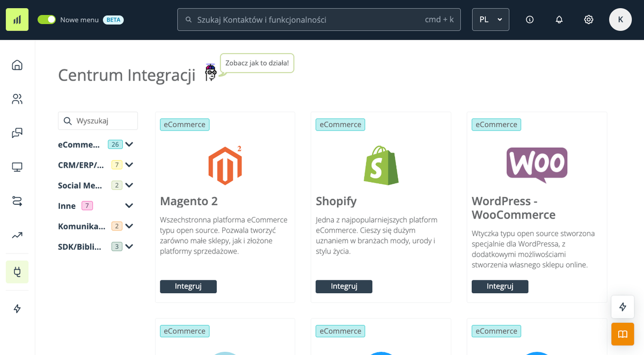Viewport: 644px width, 355px height.
Task: Click the Komunikacja category label
Action: [82, 226]
